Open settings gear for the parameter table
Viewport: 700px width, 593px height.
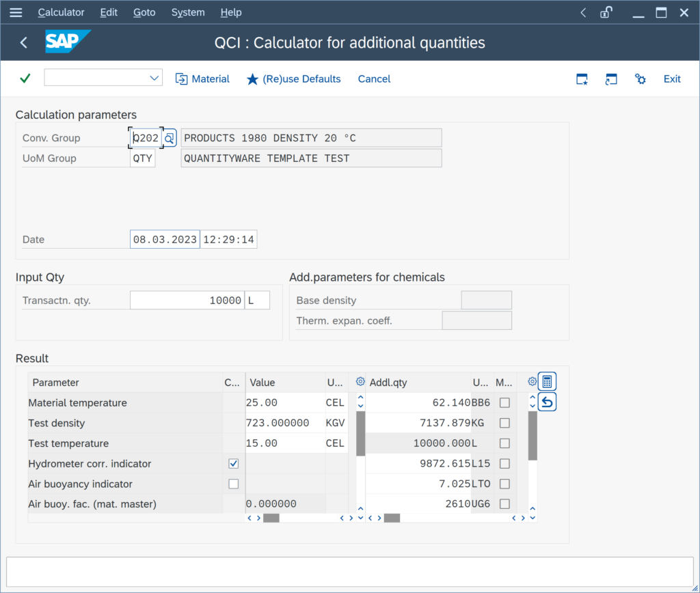click(x=360, y=381)
